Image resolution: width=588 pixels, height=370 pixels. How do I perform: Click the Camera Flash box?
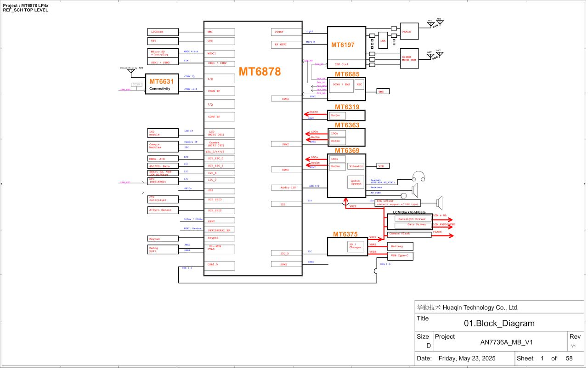pyautogui.click(x=410, y=234)
